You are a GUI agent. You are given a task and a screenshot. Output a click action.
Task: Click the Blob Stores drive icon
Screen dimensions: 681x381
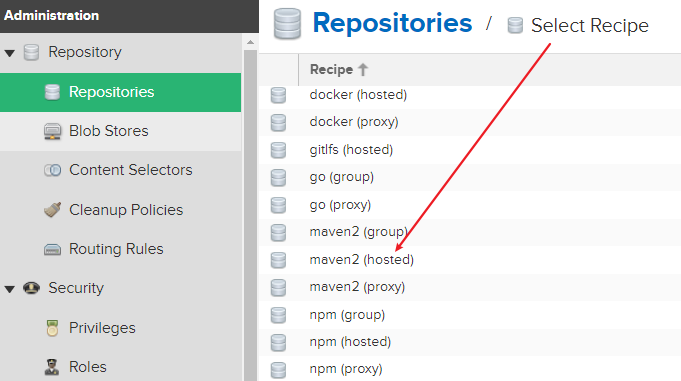click(x=53, y=131)
